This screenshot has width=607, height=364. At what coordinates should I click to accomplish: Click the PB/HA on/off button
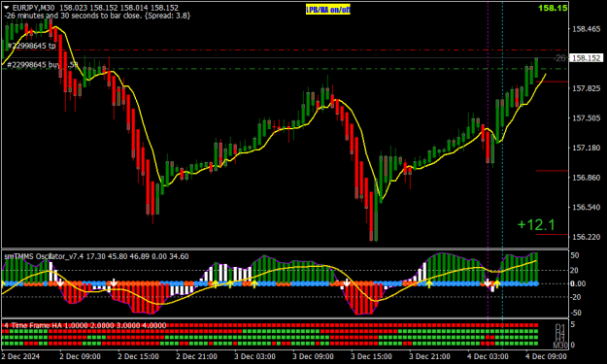tap(328, 10)
